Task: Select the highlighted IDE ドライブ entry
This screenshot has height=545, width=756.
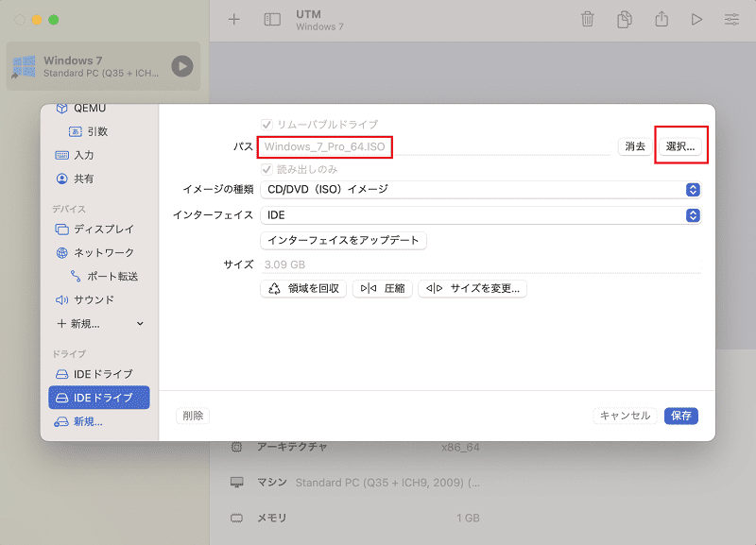Action: [99, 398]
